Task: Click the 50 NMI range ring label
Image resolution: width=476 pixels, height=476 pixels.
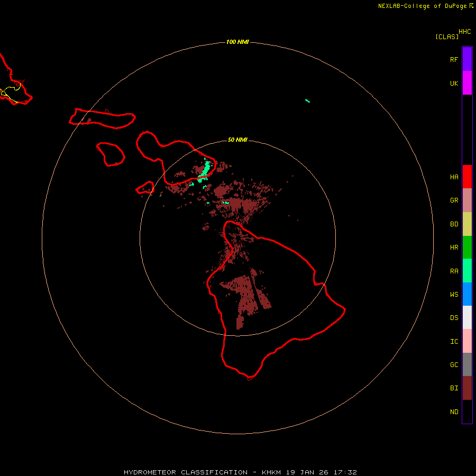Action: 237,140
